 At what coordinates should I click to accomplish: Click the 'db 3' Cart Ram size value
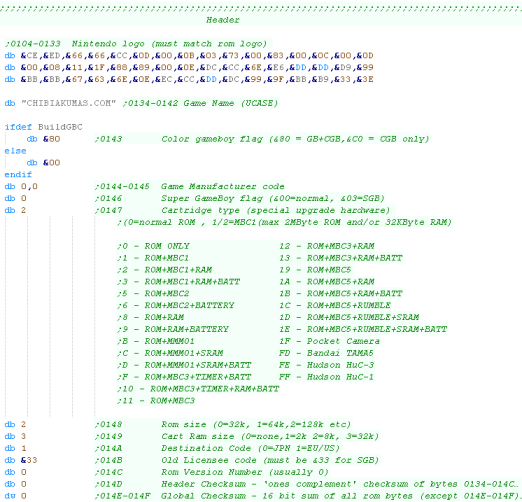click(23, 436)
